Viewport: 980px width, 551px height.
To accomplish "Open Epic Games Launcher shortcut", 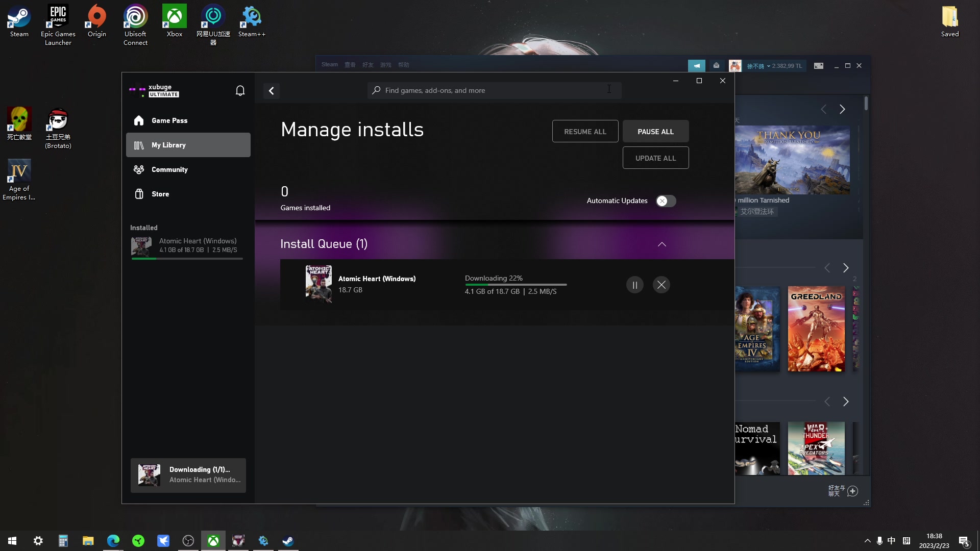I will [58, 25].
